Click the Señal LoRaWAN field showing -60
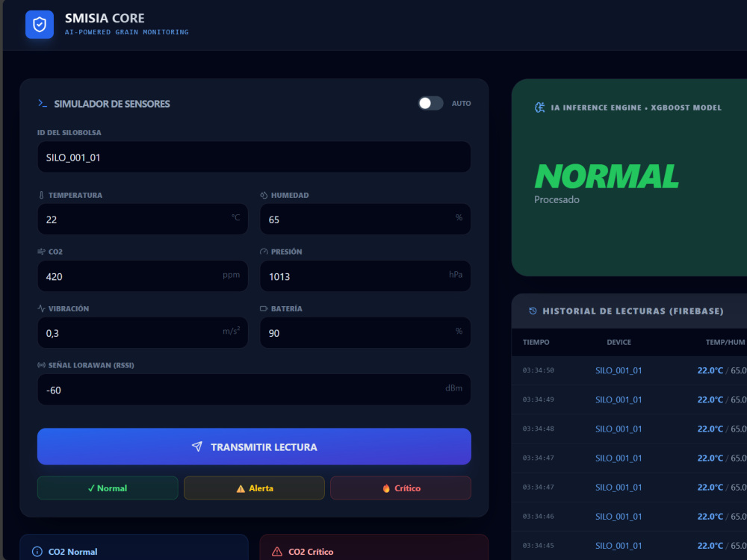The image size is (747, 560). [x=254, y=390]
